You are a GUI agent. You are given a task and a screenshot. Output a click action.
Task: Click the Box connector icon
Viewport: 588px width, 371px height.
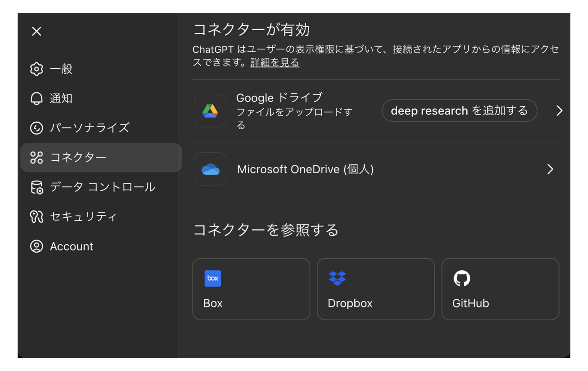(x=212, y=278)
